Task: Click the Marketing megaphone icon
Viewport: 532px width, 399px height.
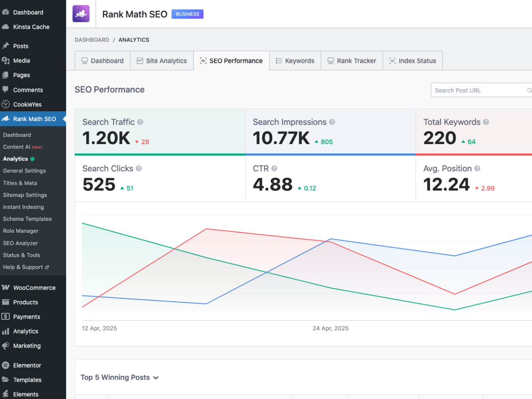Action: point(5,346)
